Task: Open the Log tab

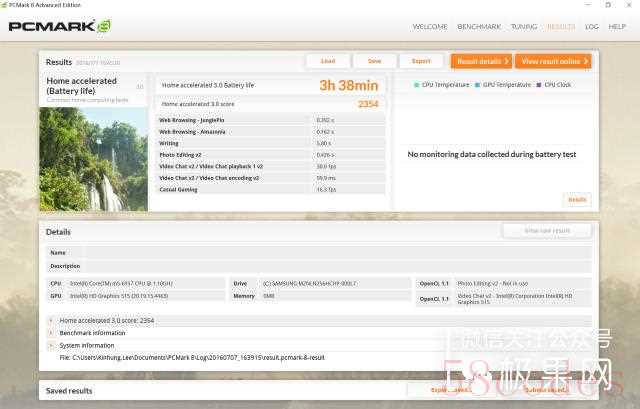Action: click(592, 27)
